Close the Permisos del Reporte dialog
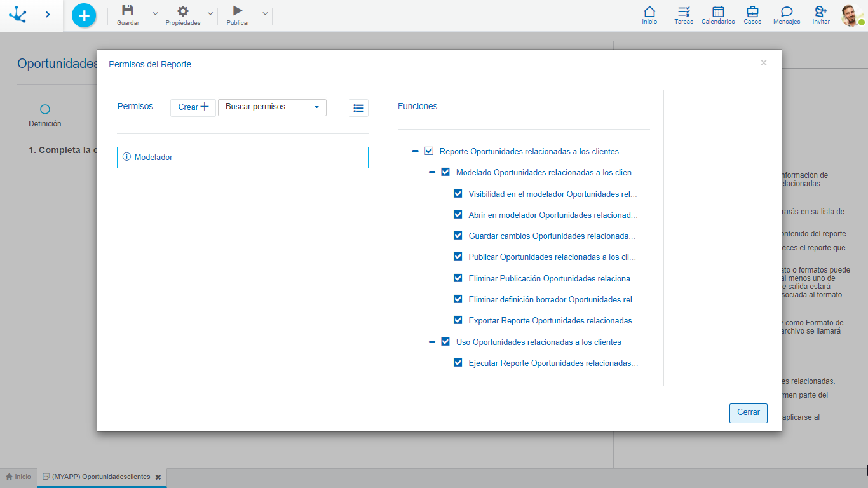 tap(764, 62)
